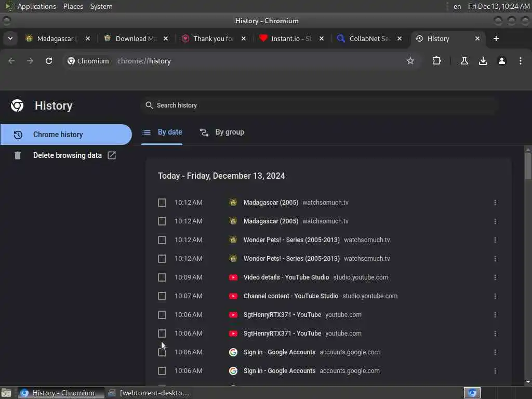Bookmark this page with the star icon
532x399 pixels.
pyautogui.click(x=410, y=61)
